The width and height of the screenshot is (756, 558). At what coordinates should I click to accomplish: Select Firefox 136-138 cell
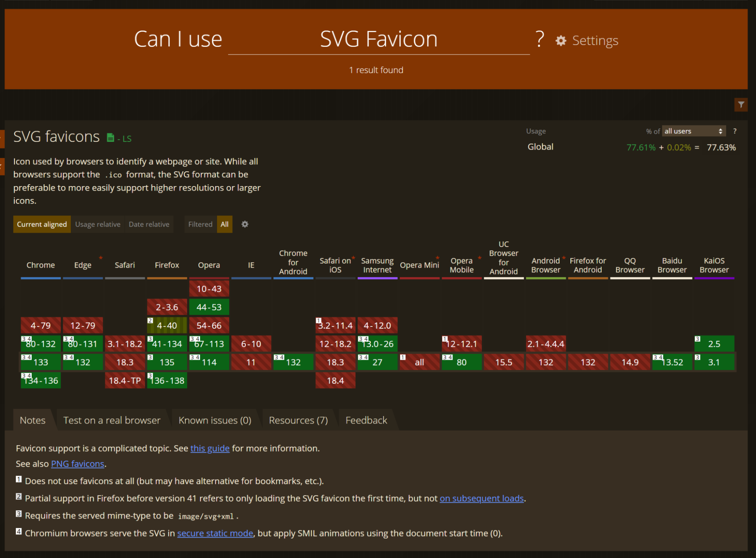point(167,381)
